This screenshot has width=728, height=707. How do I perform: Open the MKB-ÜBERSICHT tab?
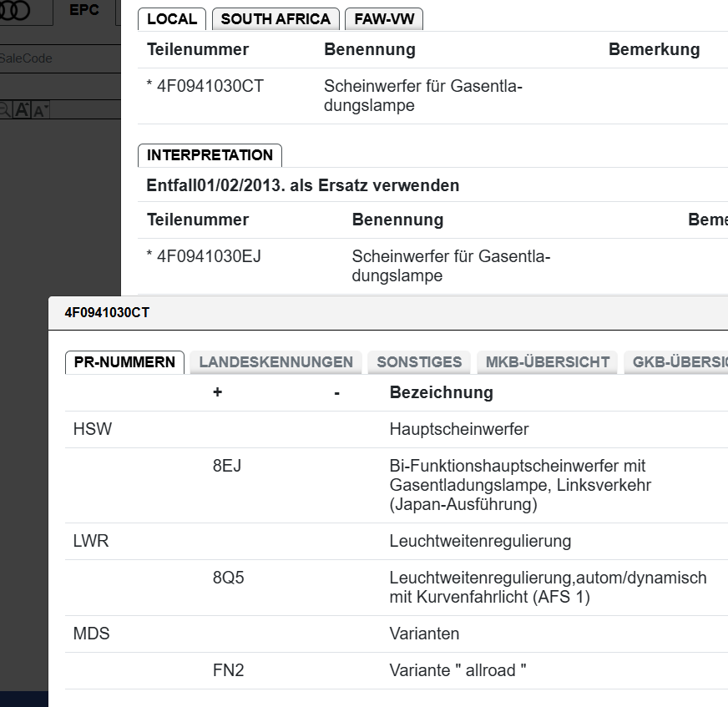(548, 362)
